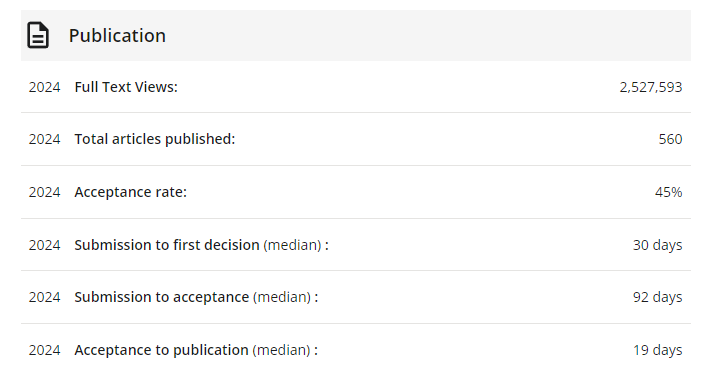Click Submission to acceptance label
Viewport: 705px width, 391px height.
click(161, 297)
